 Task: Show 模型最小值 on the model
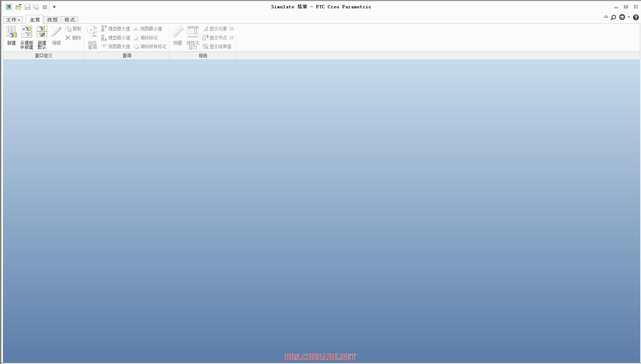point(115,38)
